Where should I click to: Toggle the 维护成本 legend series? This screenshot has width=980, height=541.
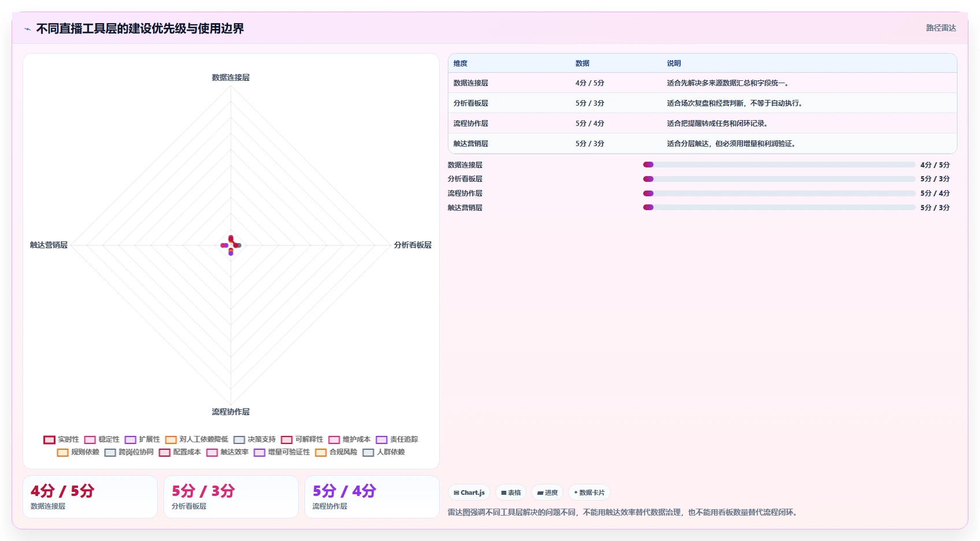pyautogui.click(x=349, y=439)
